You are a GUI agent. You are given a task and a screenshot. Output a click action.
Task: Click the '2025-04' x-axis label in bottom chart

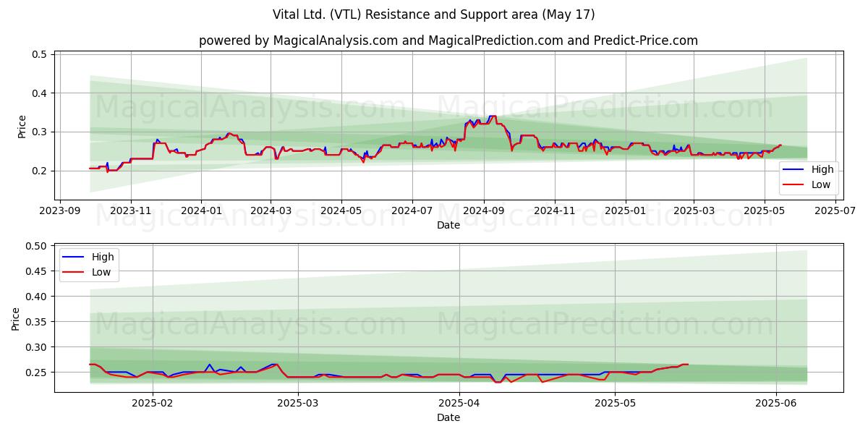[x=459, y=404]
